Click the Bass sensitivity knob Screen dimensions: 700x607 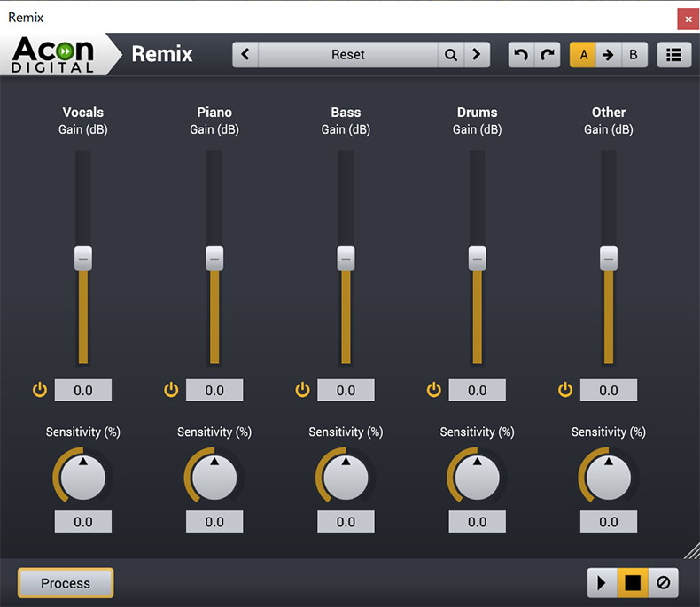[x=346, y=477]
